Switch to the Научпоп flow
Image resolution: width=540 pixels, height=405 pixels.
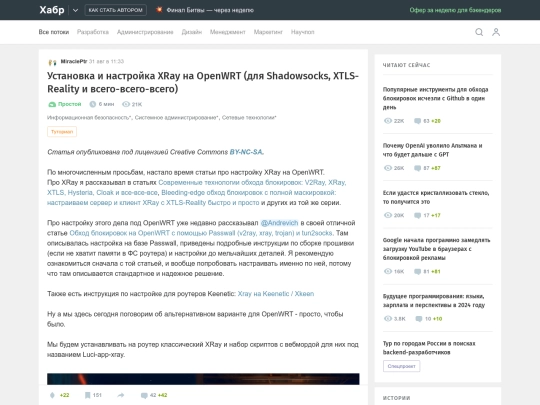[302, 32]
